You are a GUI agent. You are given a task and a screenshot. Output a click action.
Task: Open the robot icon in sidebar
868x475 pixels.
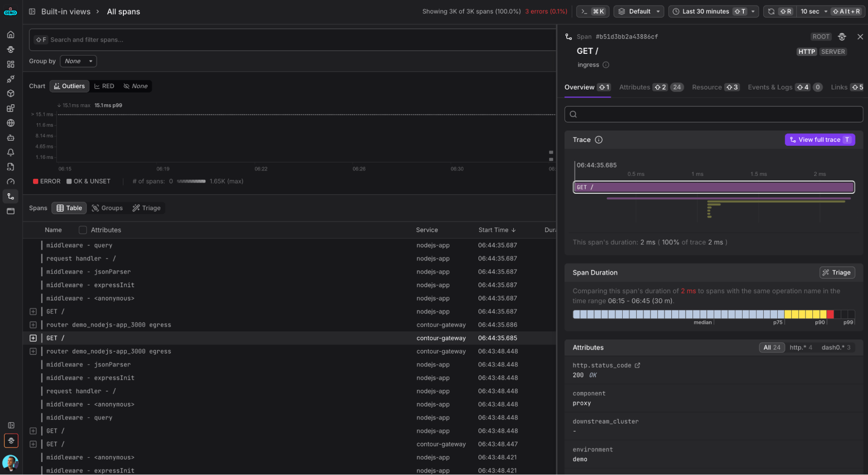[x=11, y=138]
